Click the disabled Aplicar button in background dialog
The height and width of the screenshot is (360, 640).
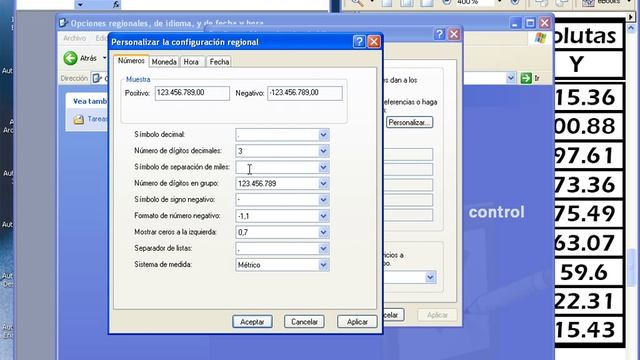437,315
